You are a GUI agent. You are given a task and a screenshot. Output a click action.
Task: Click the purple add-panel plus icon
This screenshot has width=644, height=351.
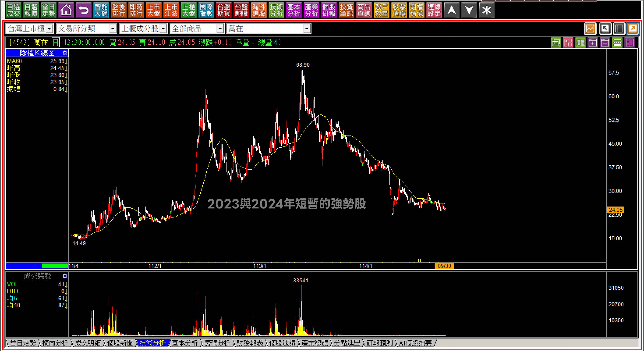(x=593, y=43)
